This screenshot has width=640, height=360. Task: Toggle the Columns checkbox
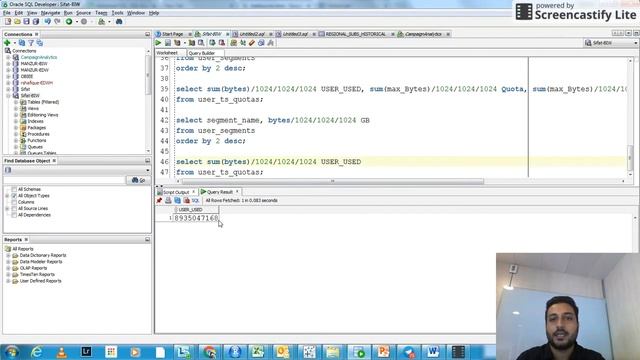pyautogui.click(x=14, y=202)
